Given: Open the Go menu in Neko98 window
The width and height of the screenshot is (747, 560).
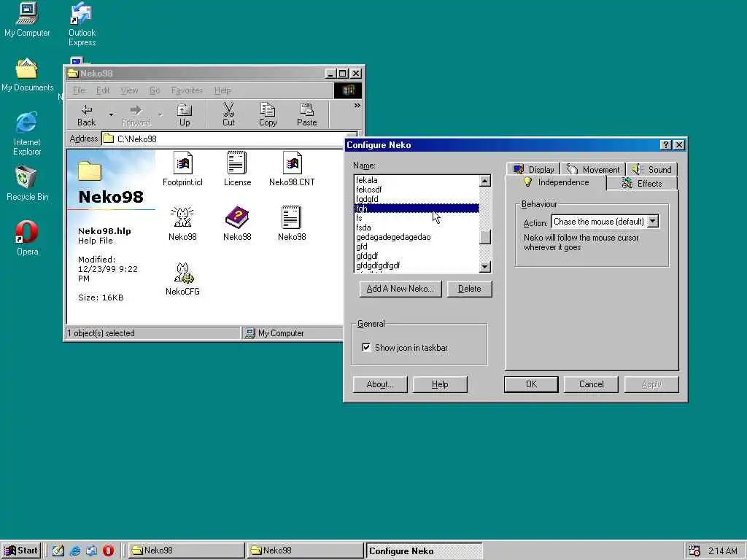Looking at the screenshot, I should pyautogui.click(x=155, y=90).
